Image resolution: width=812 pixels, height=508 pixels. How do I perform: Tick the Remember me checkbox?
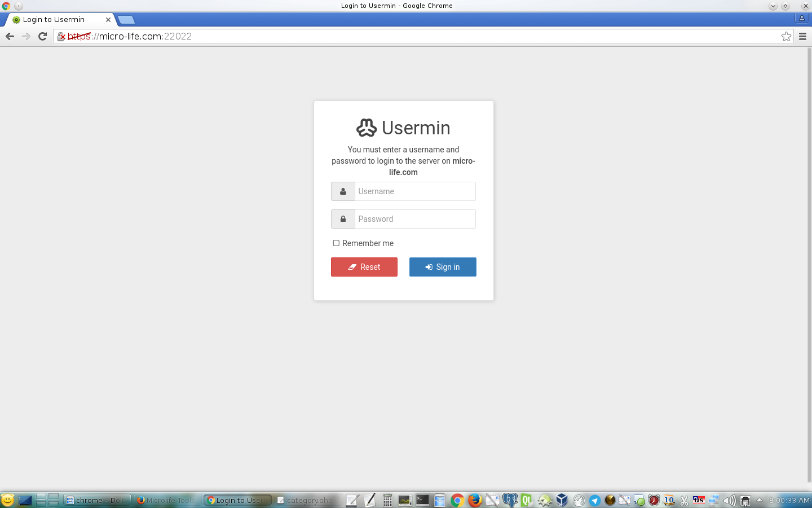click(x=336, y=243)
